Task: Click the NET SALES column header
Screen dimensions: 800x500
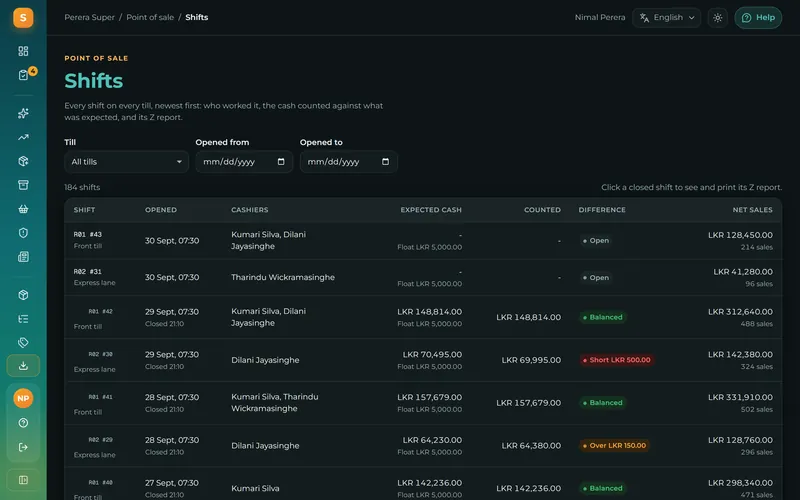Action: click(x=753, y=210)
